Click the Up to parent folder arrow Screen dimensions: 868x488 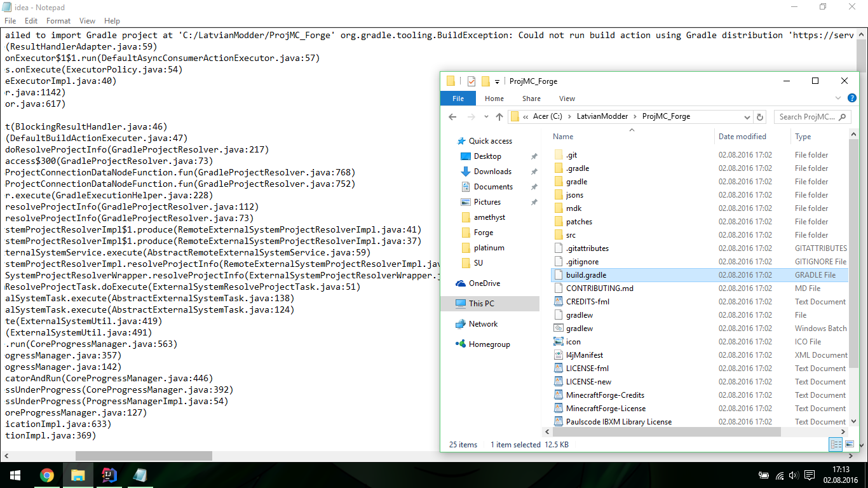[499, 117]
